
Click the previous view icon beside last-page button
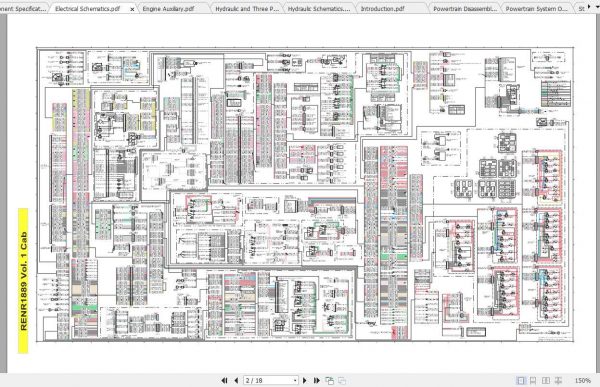point(329,380)
